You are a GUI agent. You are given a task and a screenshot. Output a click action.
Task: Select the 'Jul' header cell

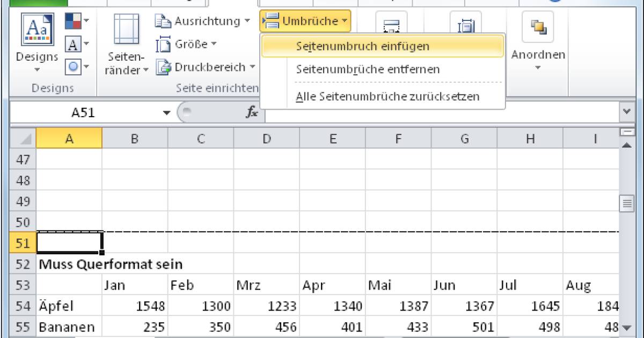530,285
